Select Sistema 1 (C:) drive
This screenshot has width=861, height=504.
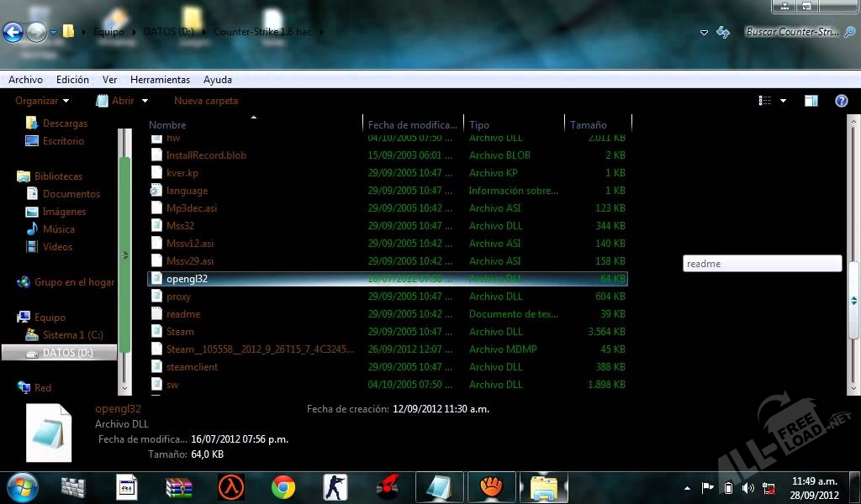tap(72, 335)
